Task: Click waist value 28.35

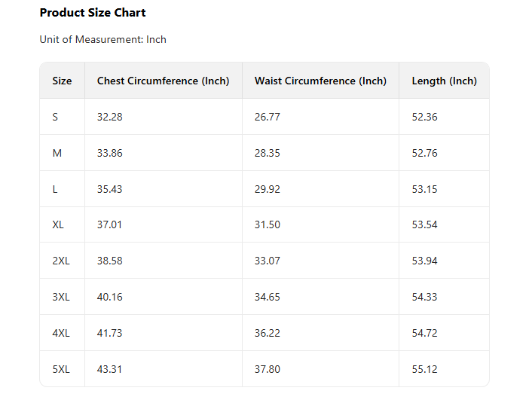Action: [267, 153]
